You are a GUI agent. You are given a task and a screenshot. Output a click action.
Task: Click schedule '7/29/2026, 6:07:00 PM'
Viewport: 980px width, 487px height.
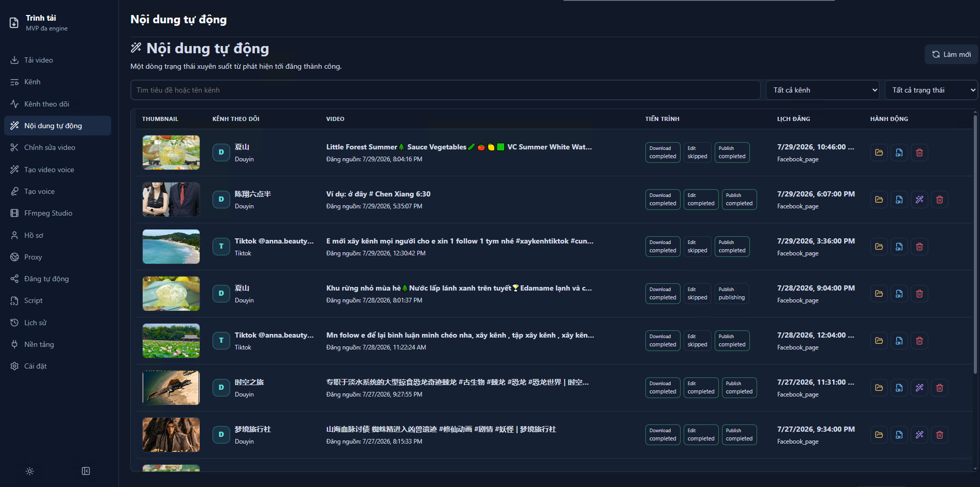point(816,194)
